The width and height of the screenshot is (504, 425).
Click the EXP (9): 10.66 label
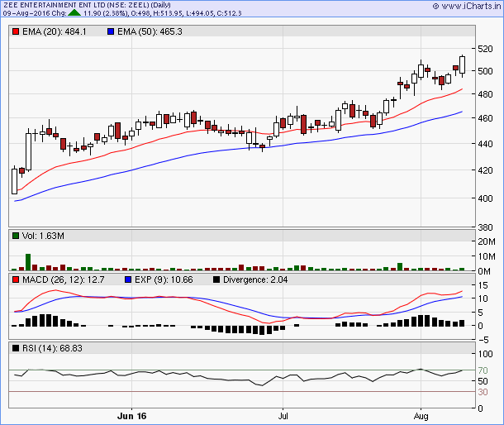[x=164, y=279]
